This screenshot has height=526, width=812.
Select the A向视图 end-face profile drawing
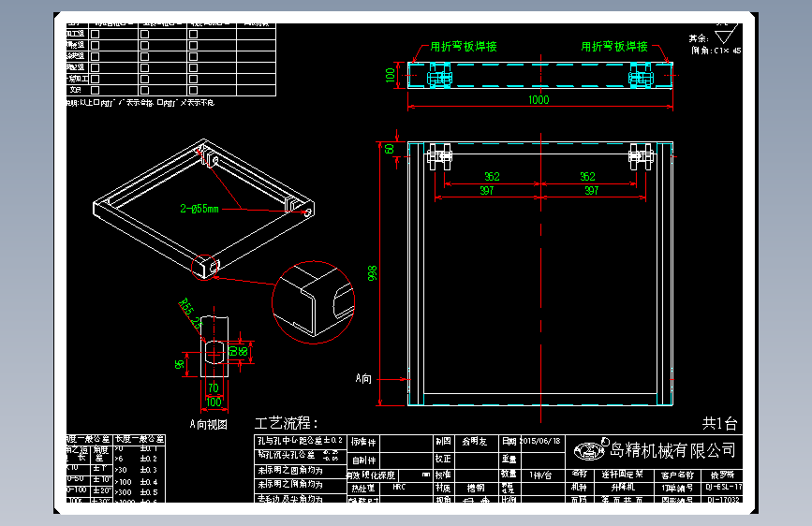pyautogui.click(x=214, y=346)
